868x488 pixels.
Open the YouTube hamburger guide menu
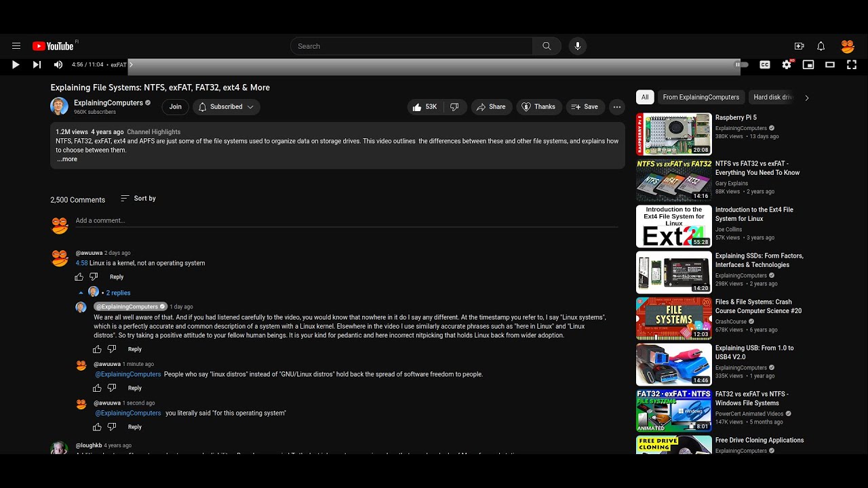16,46
